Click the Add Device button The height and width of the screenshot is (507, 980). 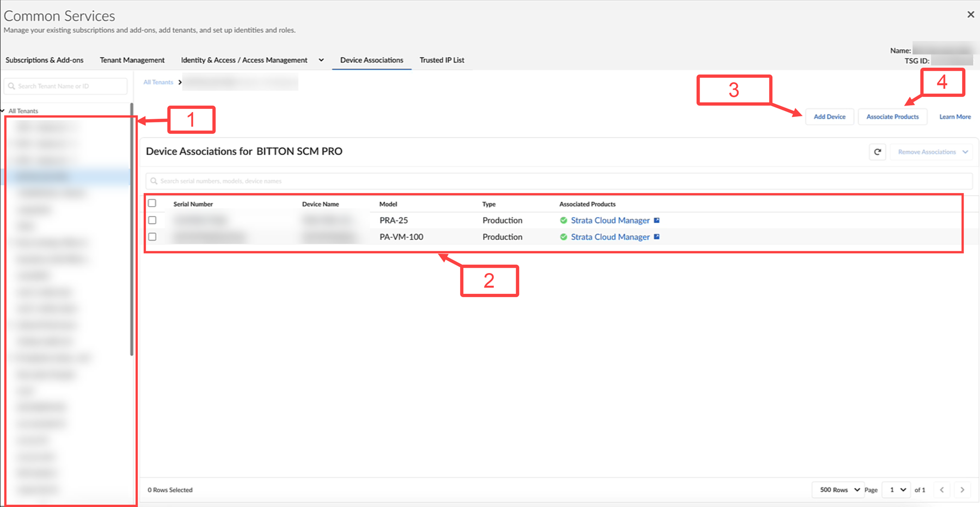829,117
